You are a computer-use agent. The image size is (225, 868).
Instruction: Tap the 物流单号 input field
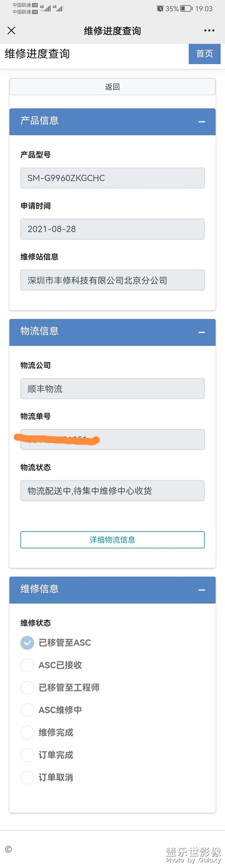[112, 440]
